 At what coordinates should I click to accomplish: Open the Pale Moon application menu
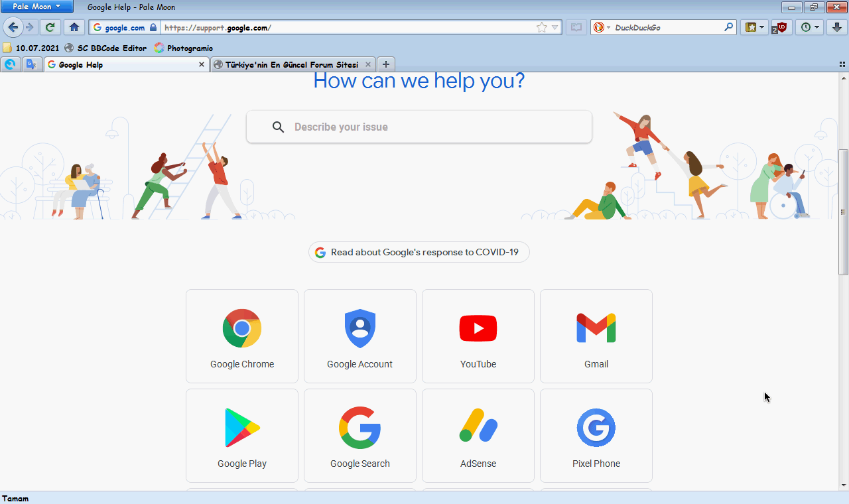(37, 7)
